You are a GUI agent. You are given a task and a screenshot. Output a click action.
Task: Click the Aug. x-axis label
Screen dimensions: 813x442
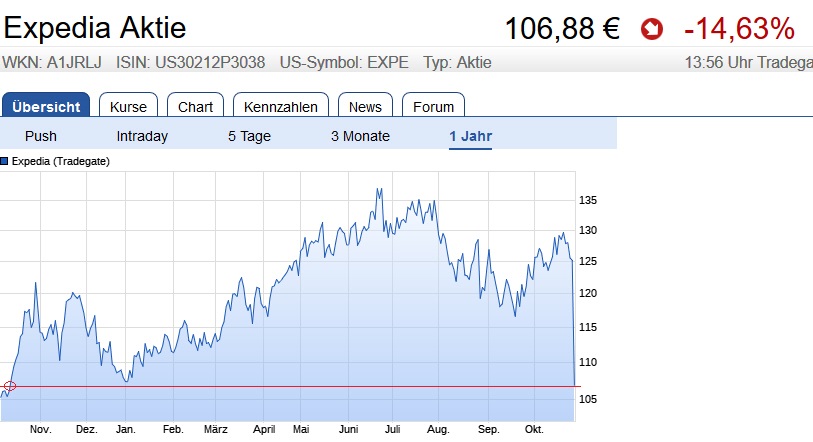coord(438,430)
